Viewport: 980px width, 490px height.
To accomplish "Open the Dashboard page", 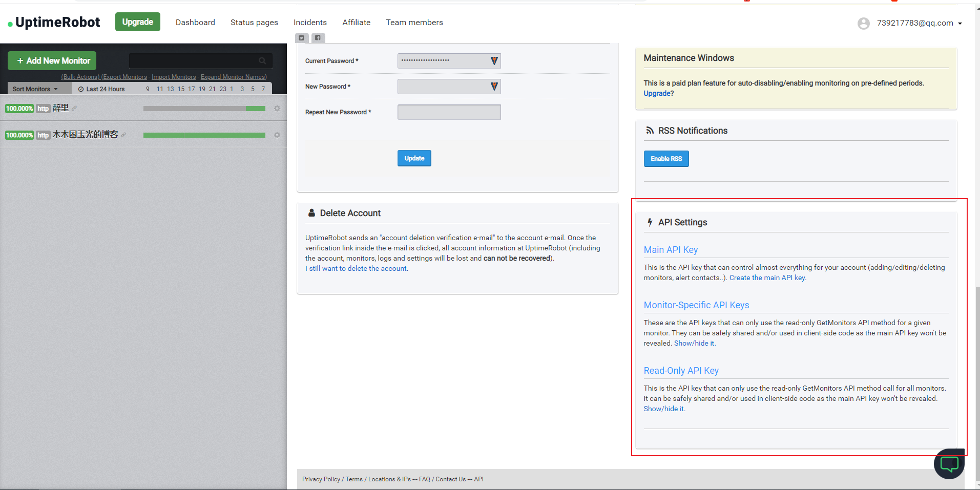I will tap(195, 23).
